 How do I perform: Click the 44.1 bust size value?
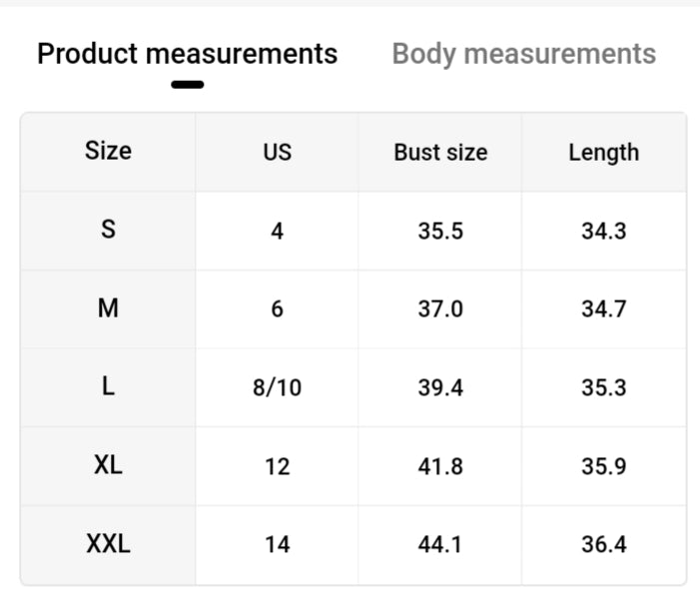440,545
